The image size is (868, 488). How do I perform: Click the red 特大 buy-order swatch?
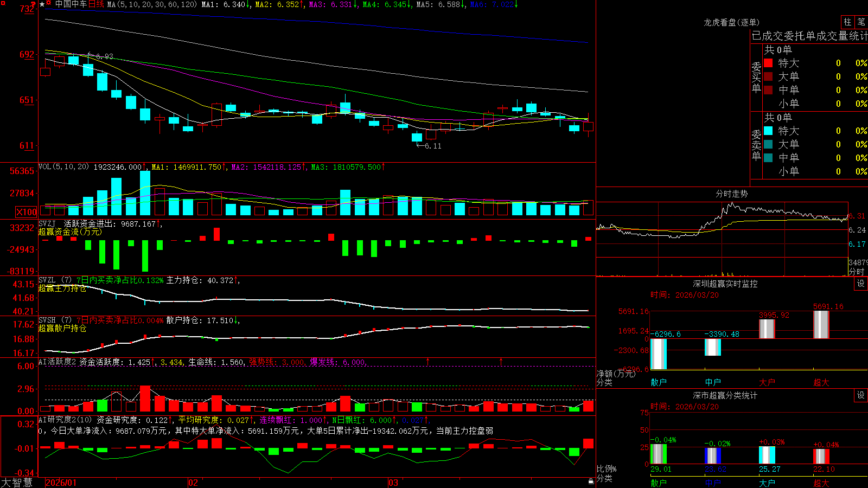click(768, 63)
